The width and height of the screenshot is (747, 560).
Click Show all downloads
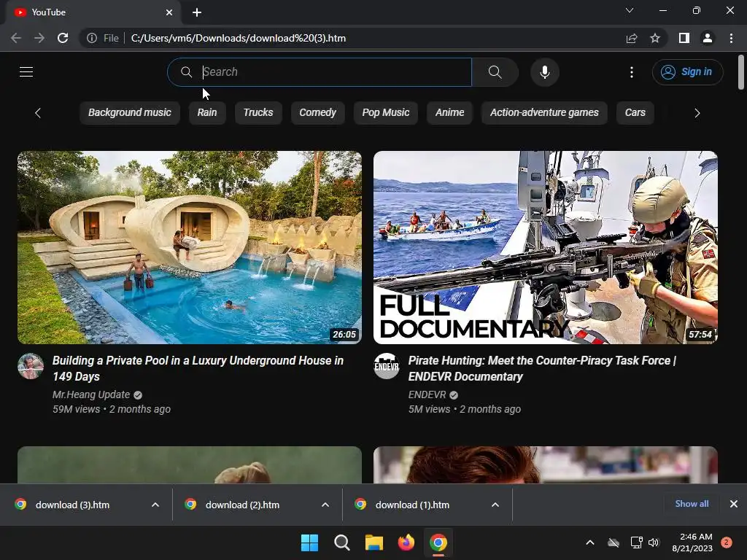pos(692,504)
